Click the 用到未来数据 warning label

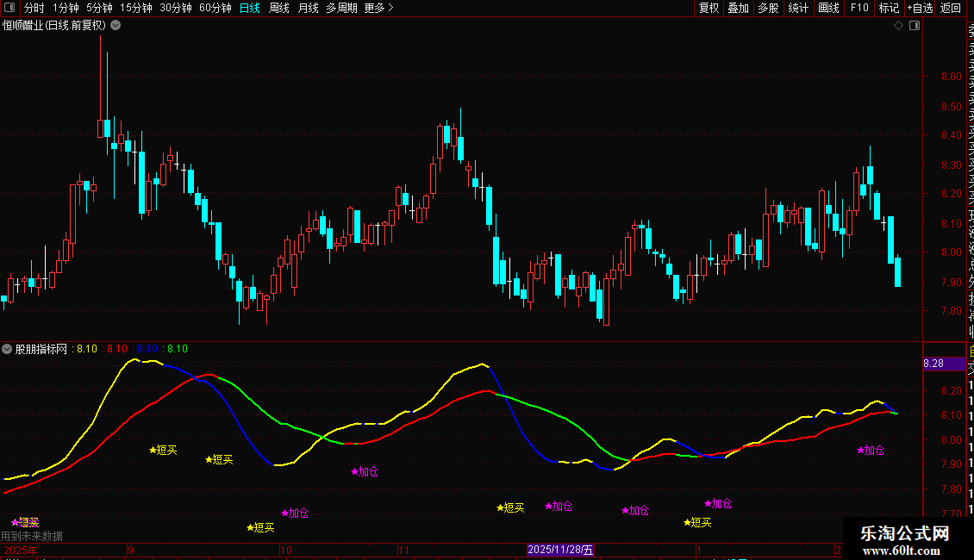click(32, 536)
